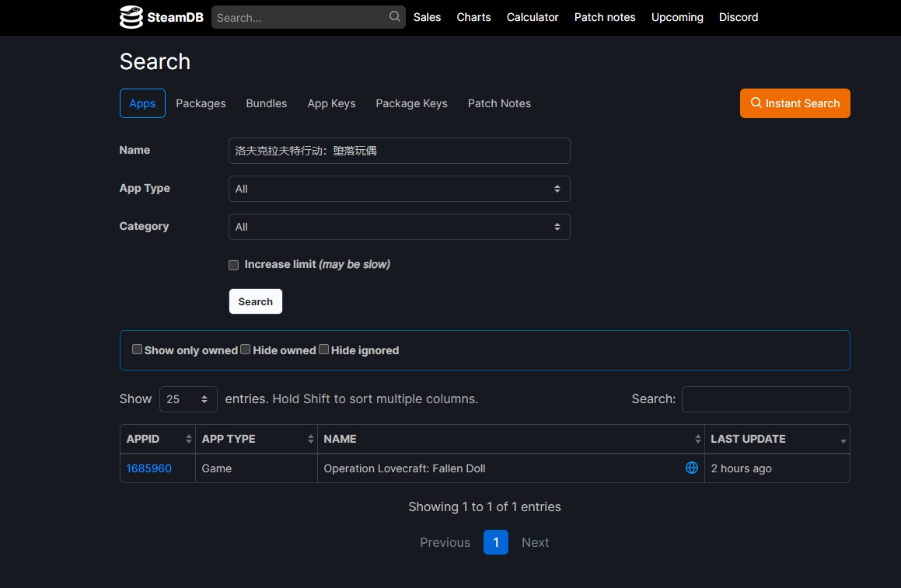The height and width of the screenshot is (588, 901).
Task: Click the SteamDB logo icon
Action: [131, 17]
